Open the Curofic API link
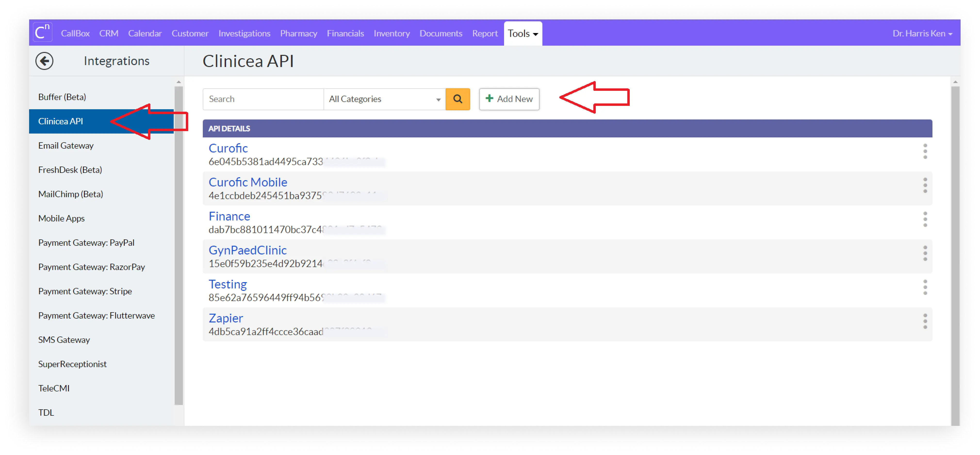Screen dimensions: 980x455 click(x=228, y=148)
